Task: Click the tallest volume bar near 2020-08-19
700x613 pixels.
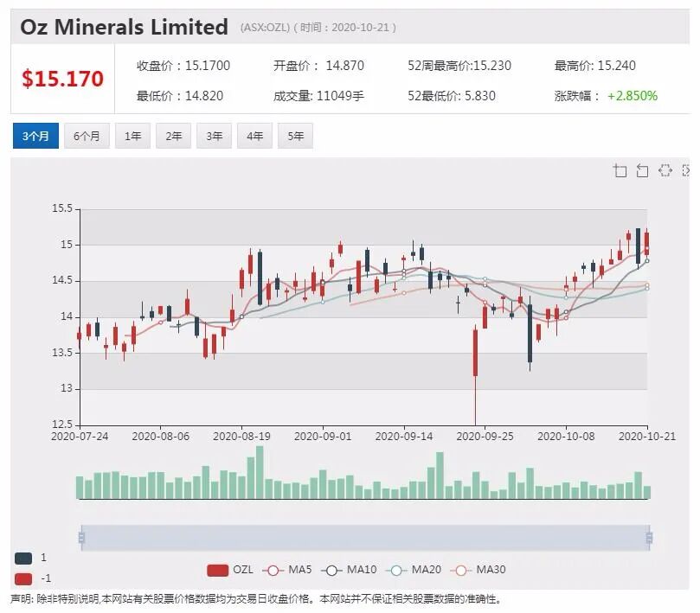Action: [x=260, y=472]
